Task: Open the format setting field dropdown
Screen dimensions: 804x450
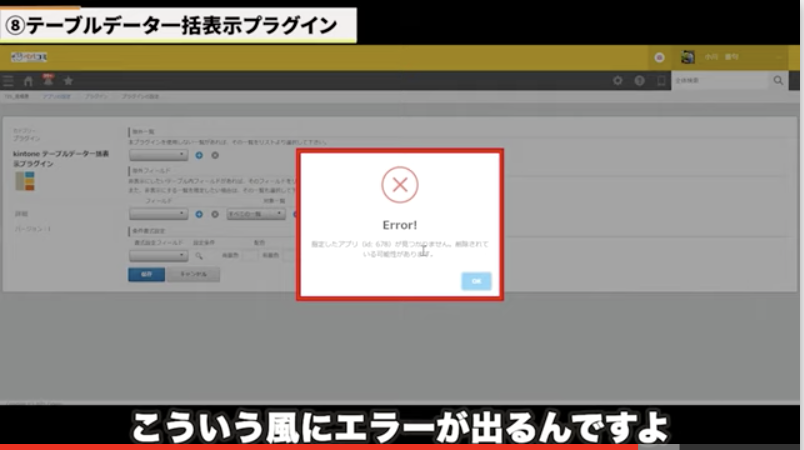Action: click(158, 256)
